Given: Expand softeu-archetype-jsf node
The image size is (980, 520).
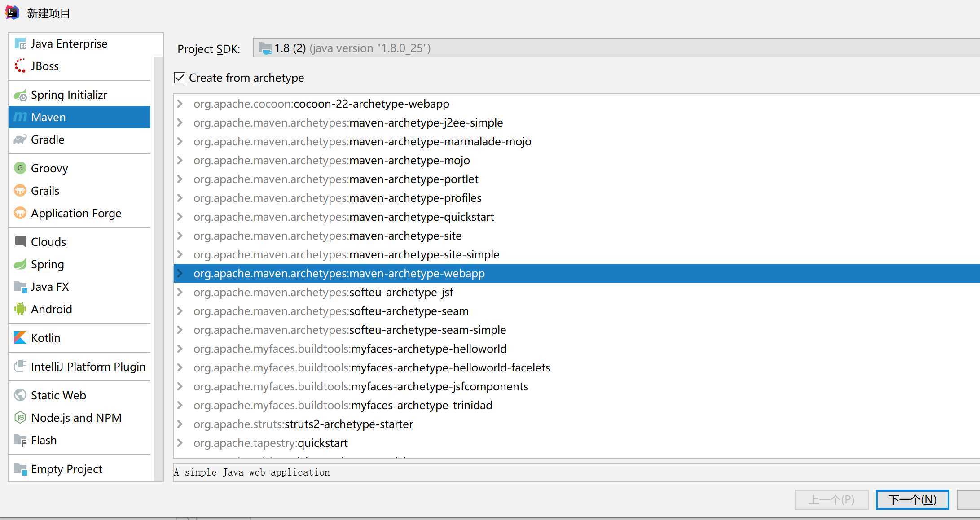Looking at the screenshot, I should tap(180, 292).
